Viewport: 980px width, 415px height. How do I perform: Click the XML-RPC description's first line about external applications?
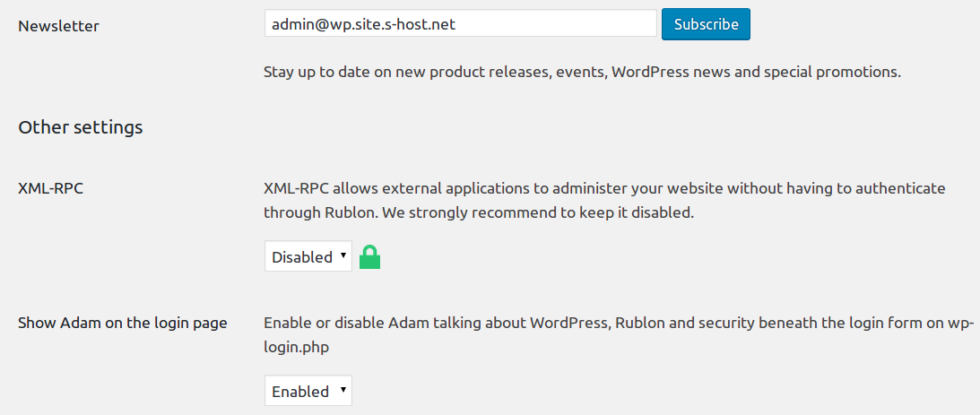[x=604, y=188]
